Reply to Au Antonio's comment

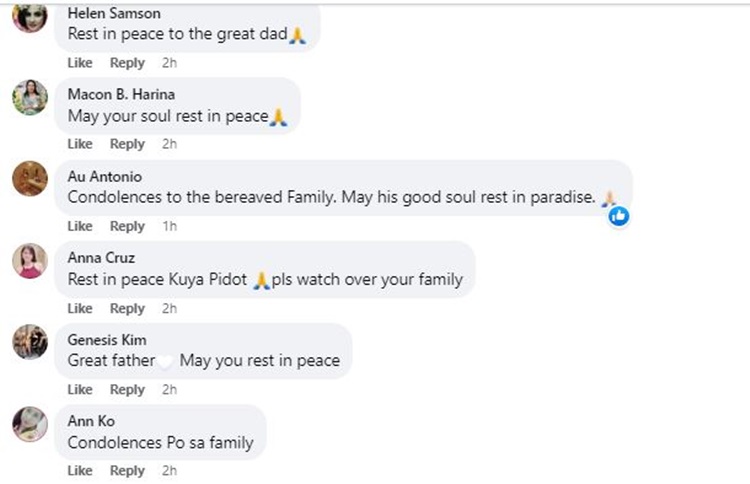(127, 226)
